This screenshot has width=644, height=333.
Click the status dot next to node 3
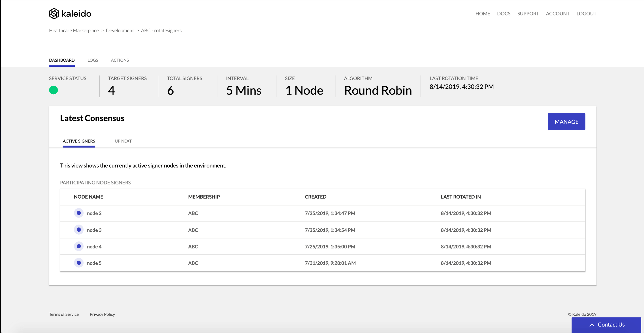coord(79,230)
